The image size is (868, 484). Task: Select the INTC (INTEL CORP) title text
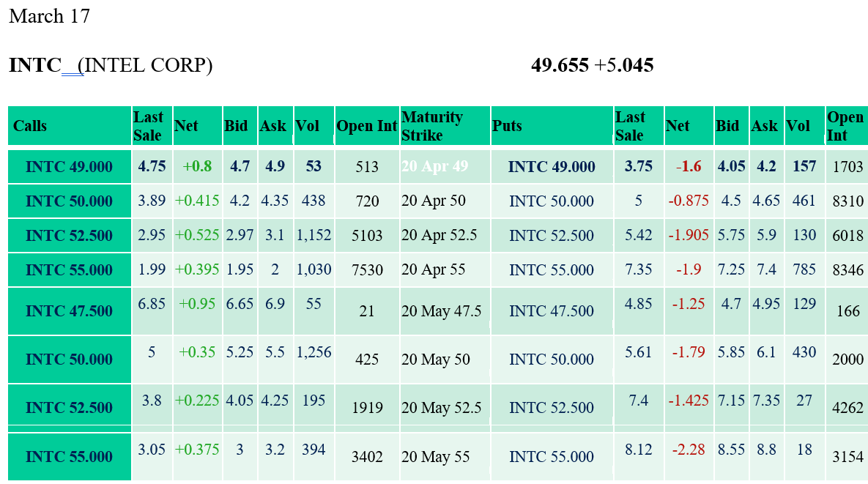coord(111,65)
